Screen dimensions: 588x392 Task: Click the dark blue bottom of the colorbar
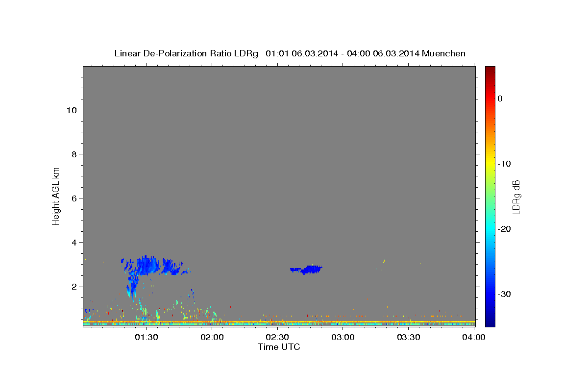tap(490, 322)
